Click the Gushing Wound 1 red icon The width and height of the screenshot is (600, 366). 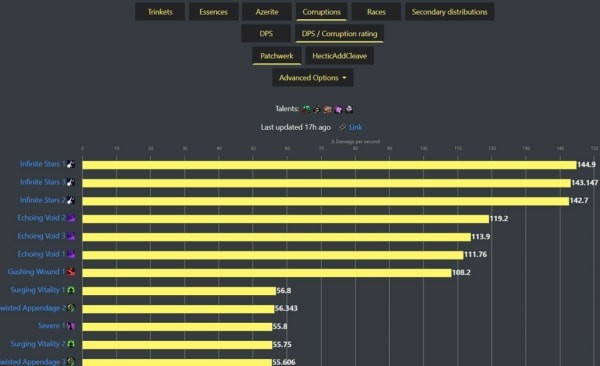tap(71, 272)
